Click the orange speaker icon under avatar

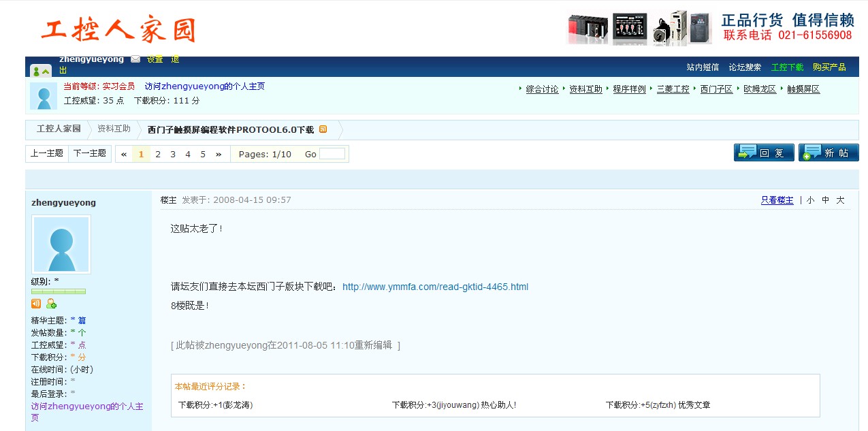point(36,304)
